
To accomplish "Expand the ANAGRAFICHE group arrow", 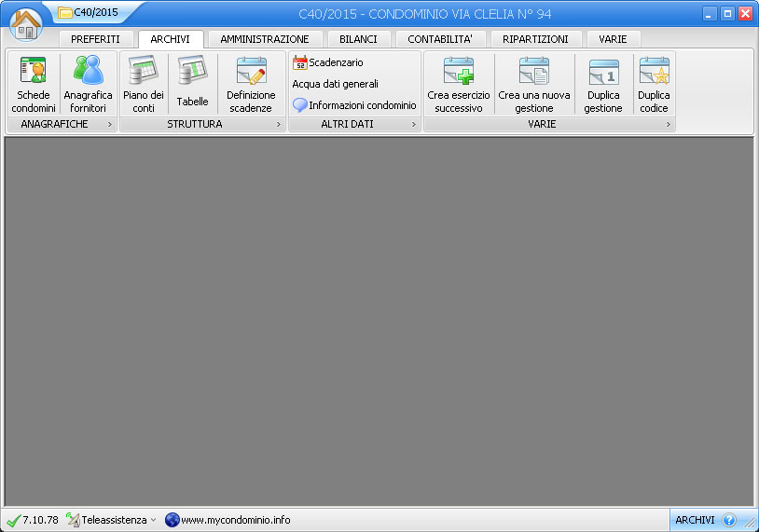I will tap(109, 124).
